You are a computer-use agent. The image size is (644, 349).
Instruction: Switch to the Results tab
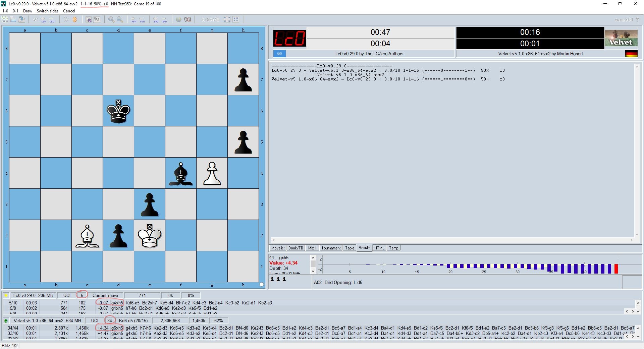tap(364, 248)
